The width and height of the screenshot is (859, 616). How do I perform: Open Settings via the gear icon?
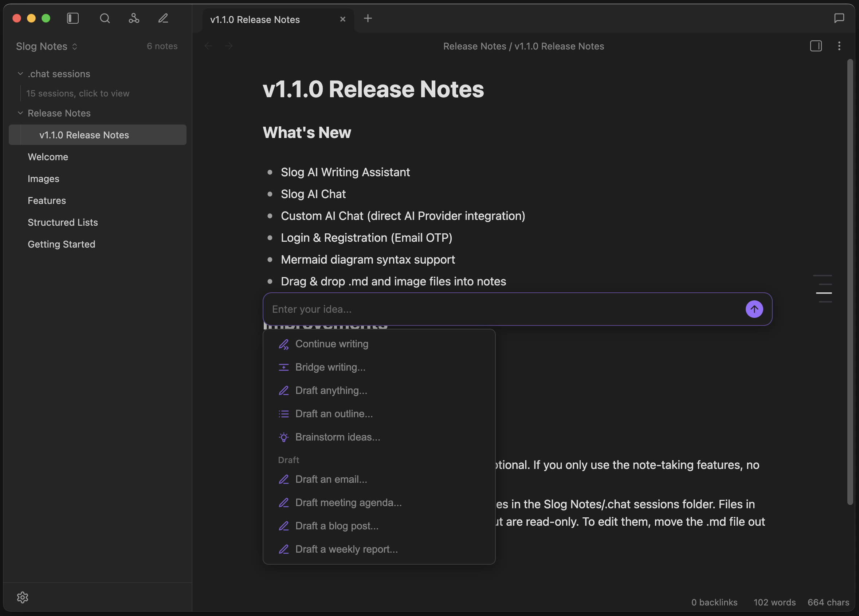(x=23, y=597)
